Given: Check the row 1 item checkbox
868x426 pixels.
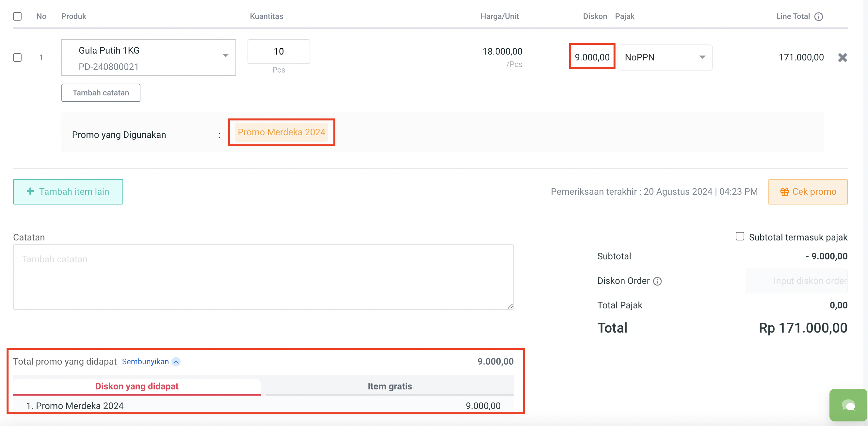Looking at the screenshot, I should (x=18, y=57).
